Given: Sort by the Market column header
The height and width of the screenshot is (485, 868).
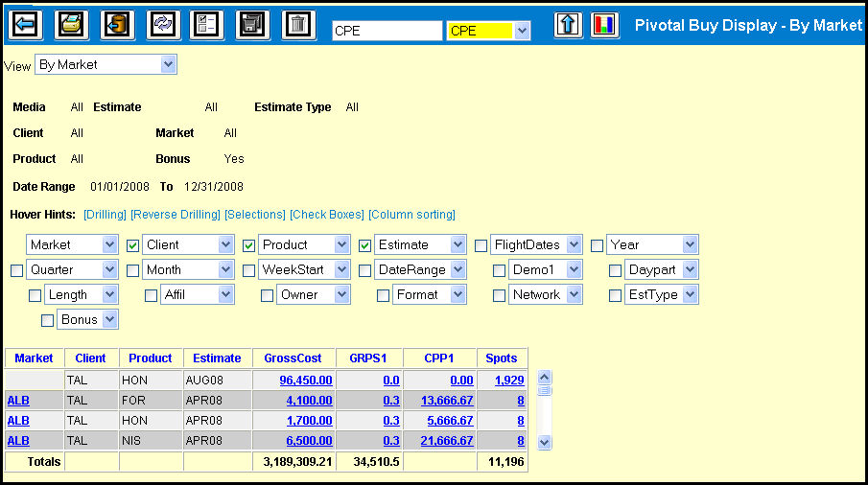Looking at the screenshot, I should point(34,358).
